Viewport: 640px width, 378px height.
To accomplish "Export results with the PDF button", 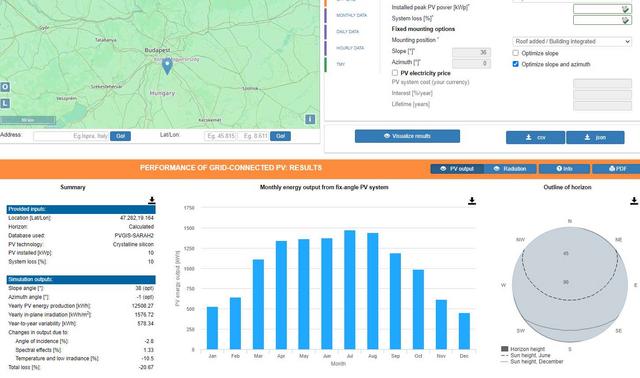I will (x=617, y=169).
